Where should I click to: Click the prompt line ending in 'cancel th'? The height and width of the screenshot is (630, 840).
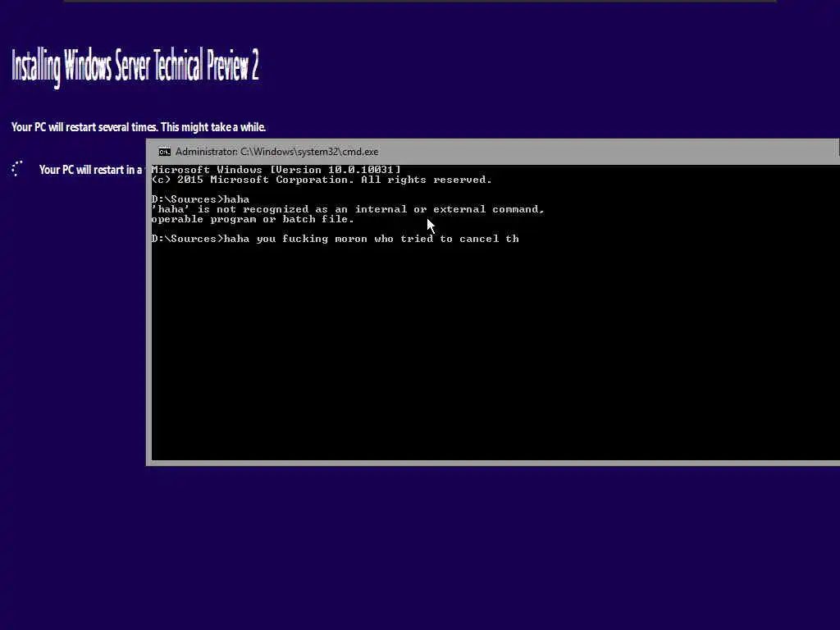[336, 239]
